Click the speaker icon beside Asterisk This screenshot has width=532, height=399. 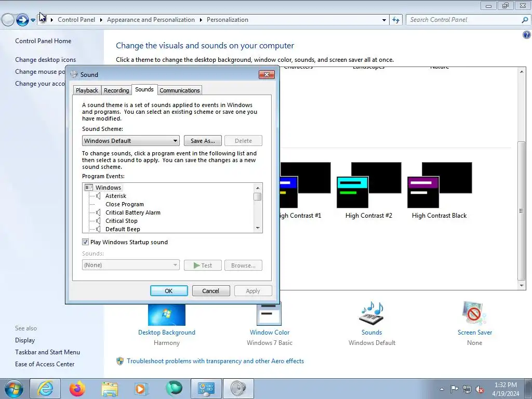(98, 196)
